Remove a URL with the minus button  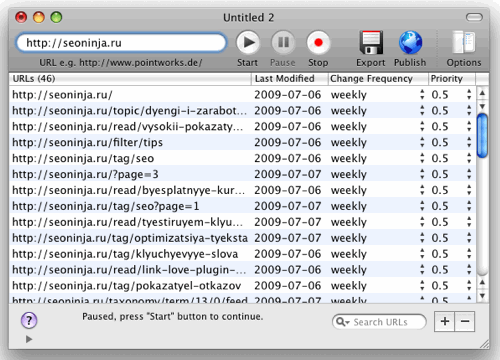465,321
